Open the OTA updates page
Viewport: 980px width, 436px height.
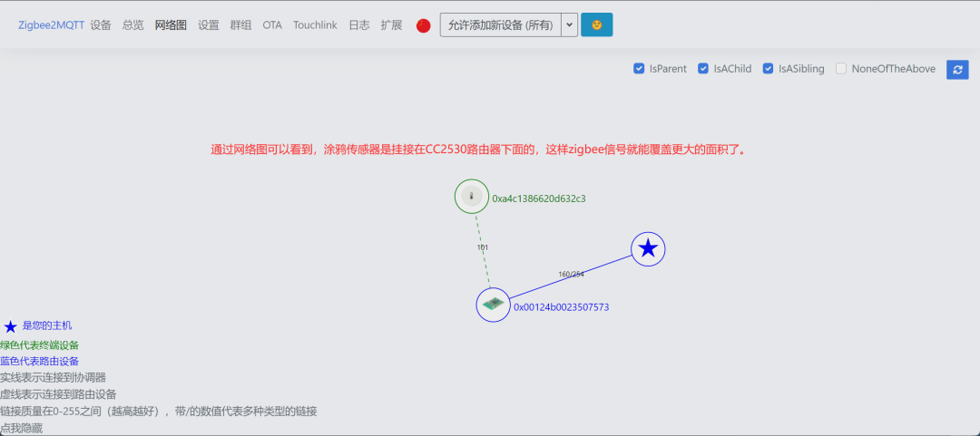tap(272, 25)
